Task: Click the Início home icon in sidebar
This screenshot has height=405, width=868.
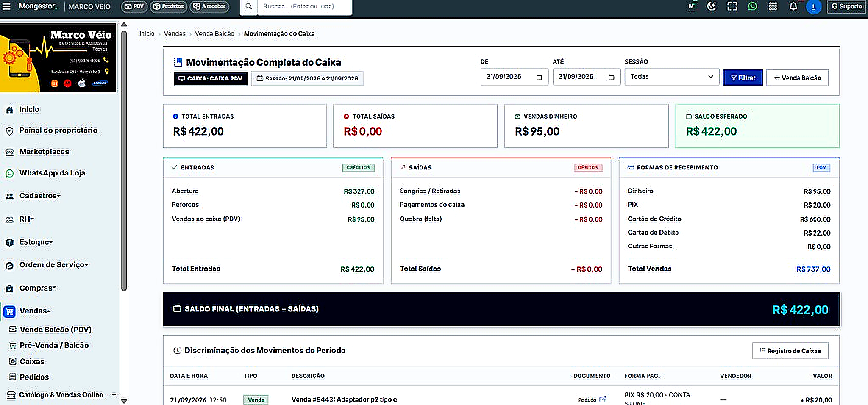Action: (10, 109)
